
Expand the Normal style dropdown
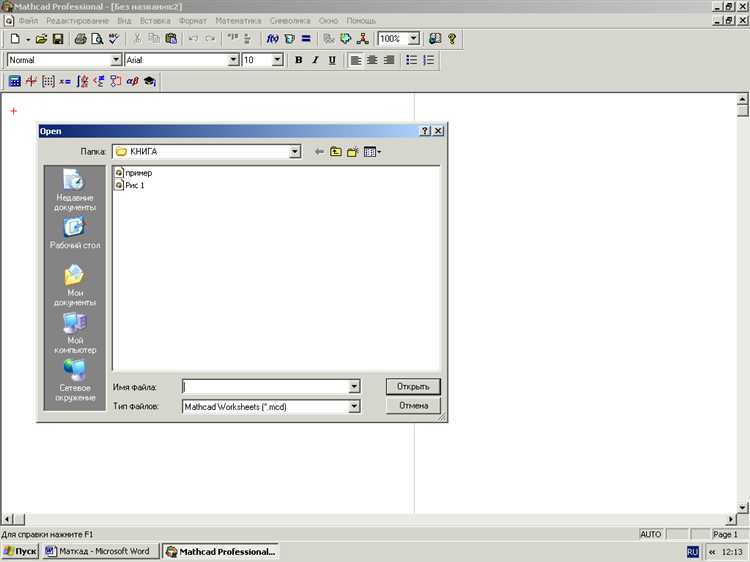(x=116, y=60)
